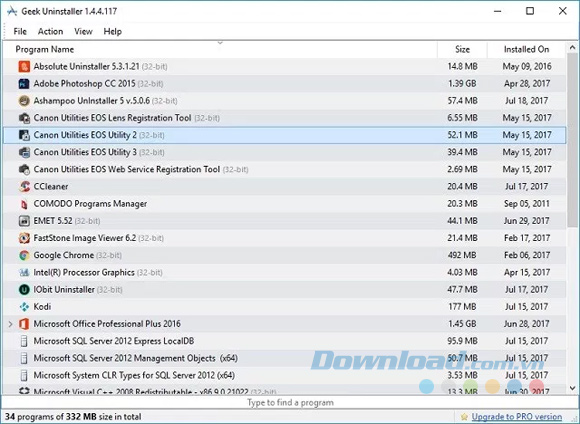Click the Canon Utilities EOS Utility 2 name

[85, 135]
